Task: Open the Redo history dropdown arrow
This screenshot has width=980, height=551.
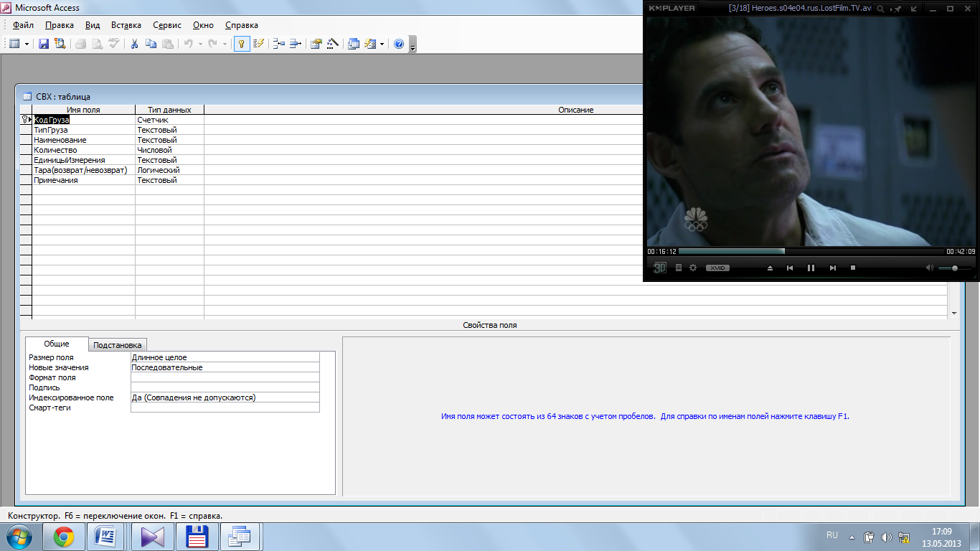Action: [x=225, y=44]
